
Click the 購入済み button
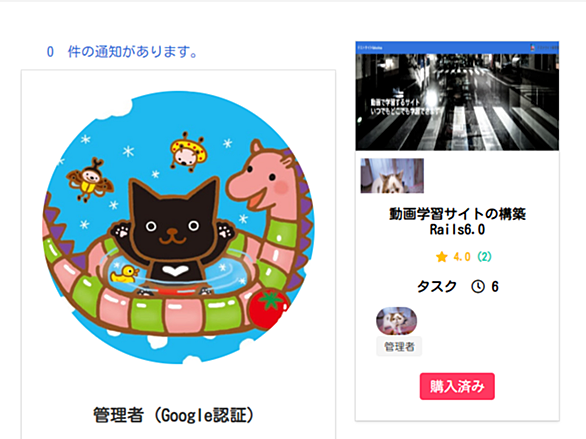[x=457, y=386]
